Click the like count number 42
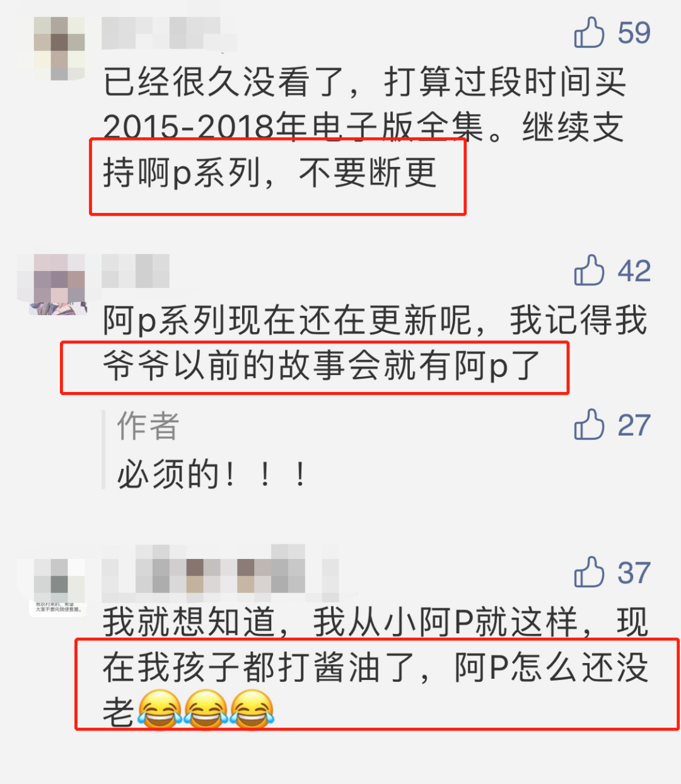 (634, 271)
